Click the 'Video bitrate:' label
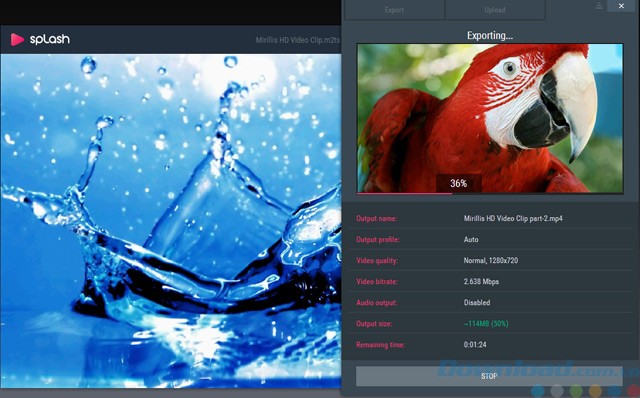Screen dimensions: 640x398 377,282
